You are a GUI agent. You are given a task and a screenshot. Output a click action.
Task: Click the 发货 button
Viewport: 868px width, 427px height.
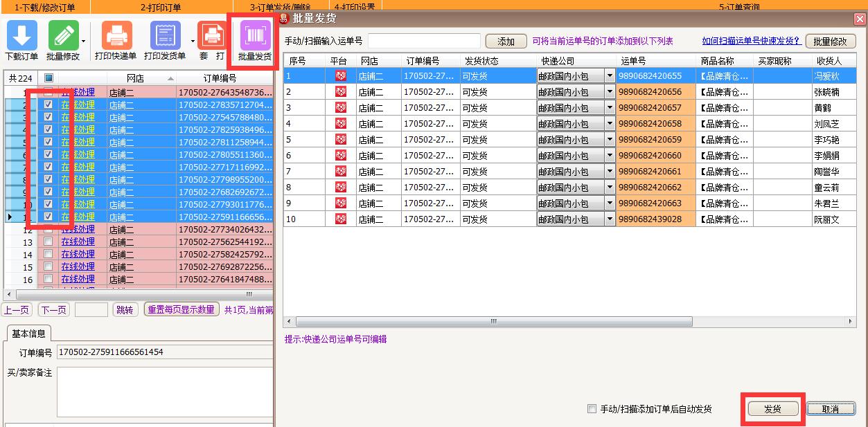click(x=772, y=409)
